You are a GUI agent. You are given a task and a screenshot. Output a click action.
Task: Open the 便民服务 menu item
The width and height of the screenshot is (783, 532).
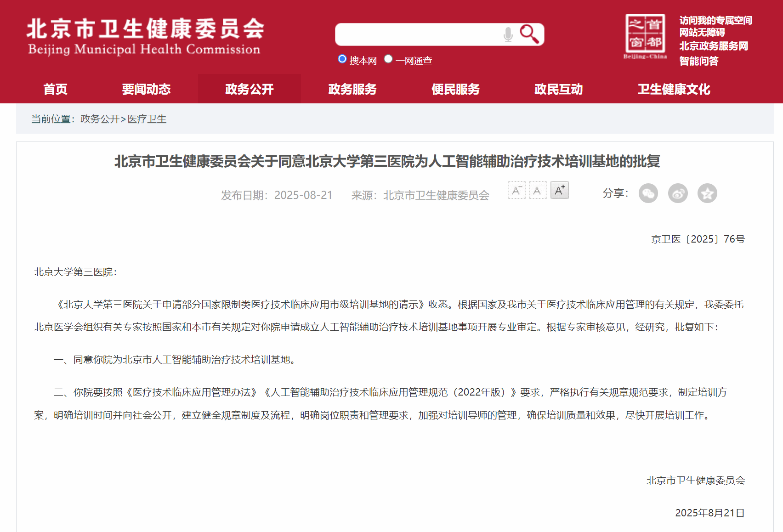[455, 89]
